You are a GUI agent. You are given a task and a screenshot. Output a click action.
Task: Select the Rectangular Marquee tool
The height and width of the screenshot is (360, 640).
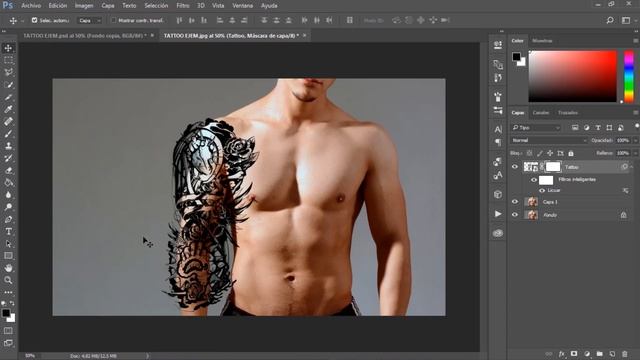pos(8,60)
